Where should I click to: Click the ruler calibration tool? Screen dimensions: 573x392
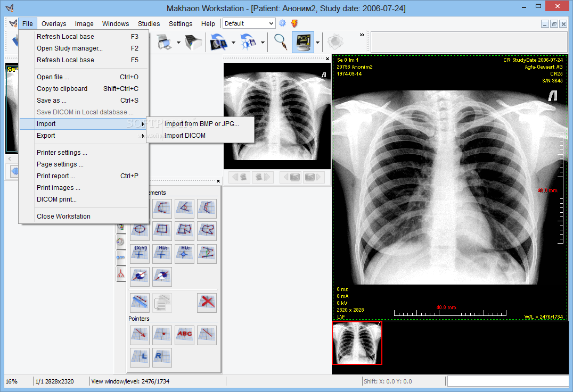140,303
